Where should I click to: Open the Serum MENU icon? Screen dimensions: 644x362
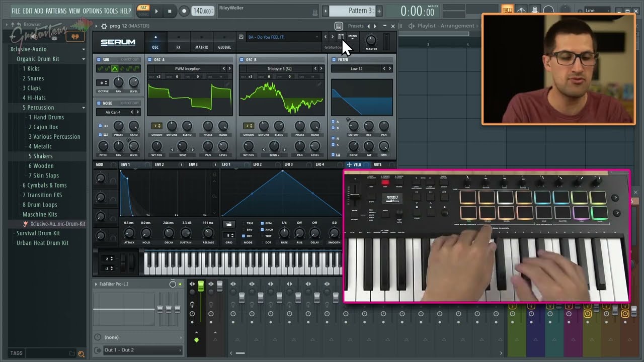[353, 37]
